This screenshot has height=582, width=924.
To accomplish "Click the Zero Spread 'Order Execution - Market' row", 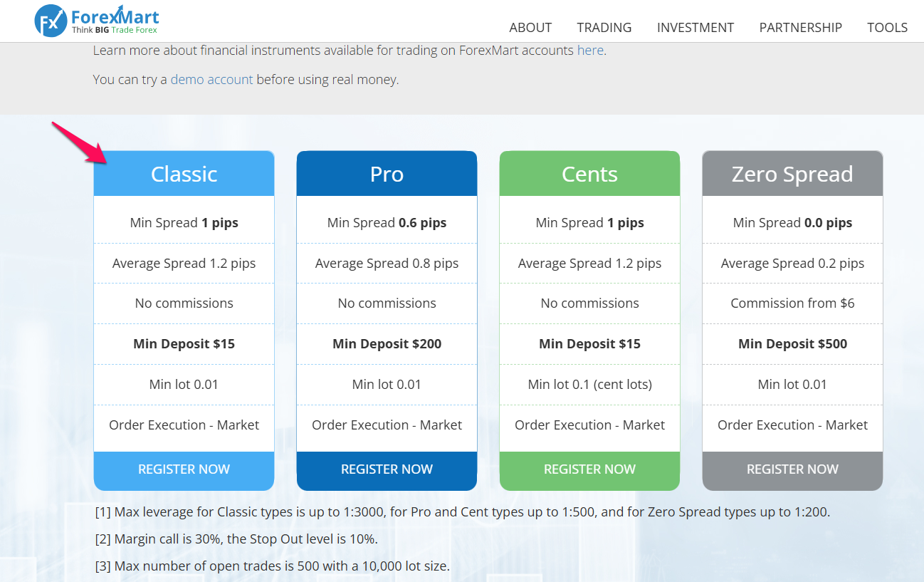I will tap(792, 425).
